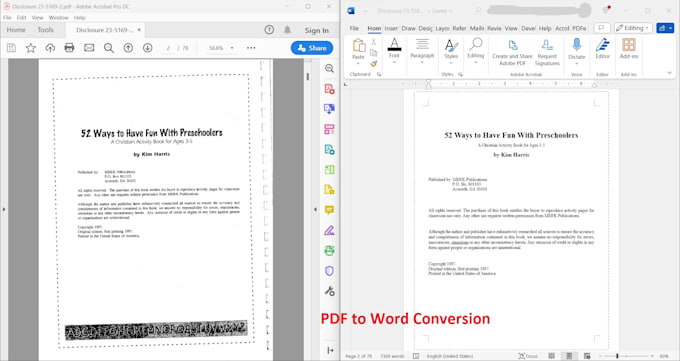Collapse the Acrobat right tools pane arrow
The height and width of the screenshot is (361, 680).
[316, 210]
